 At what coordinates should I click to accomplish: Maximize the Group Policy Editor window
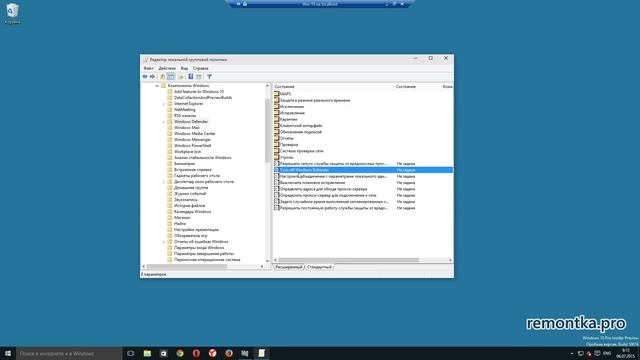point(431,58)
